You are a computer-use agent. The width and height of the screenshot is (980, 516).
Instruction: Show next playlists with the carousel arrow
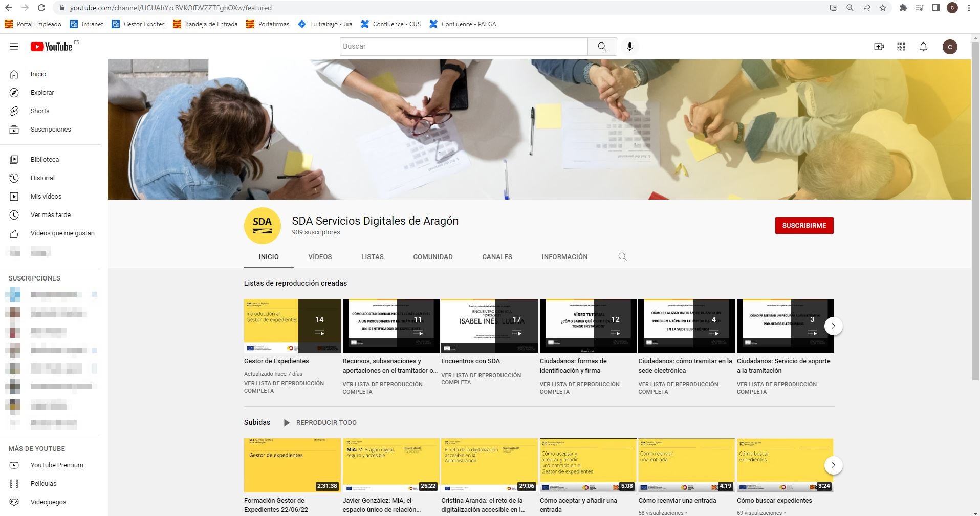click(x=834, y=326)
